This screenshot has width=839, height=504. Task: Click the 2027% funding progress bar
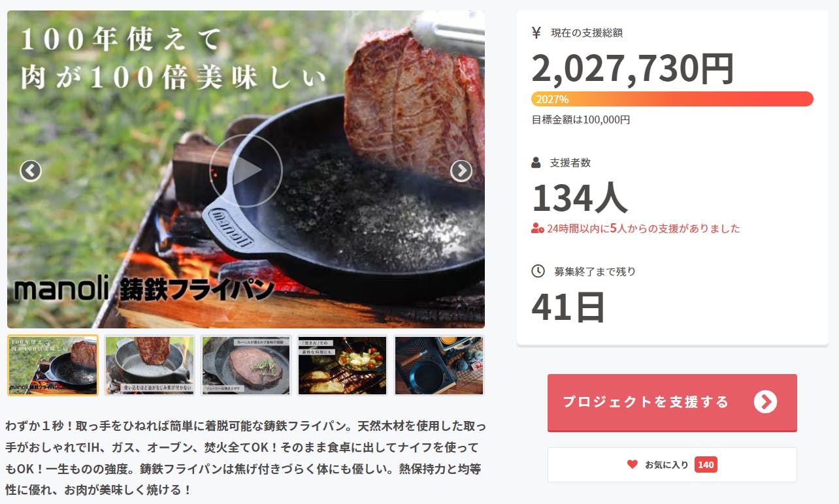(x=672, y=99)
